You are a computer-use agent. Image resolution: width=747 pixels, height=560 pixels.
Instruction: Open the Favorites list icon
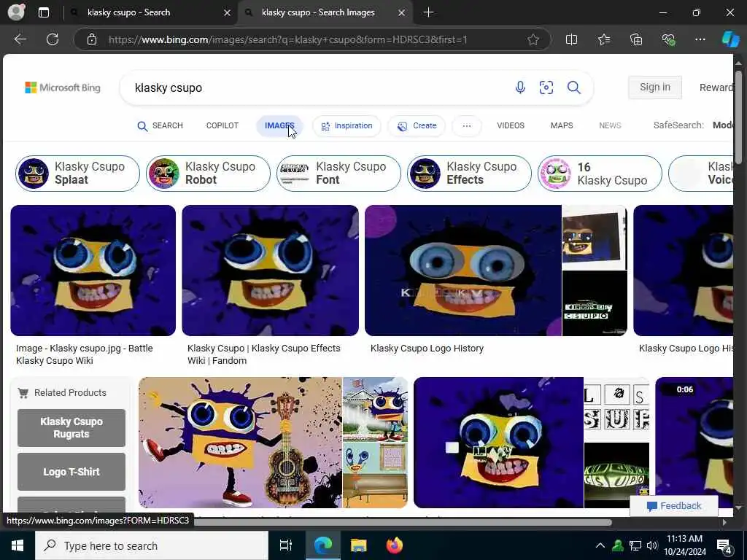coord(603,39)
